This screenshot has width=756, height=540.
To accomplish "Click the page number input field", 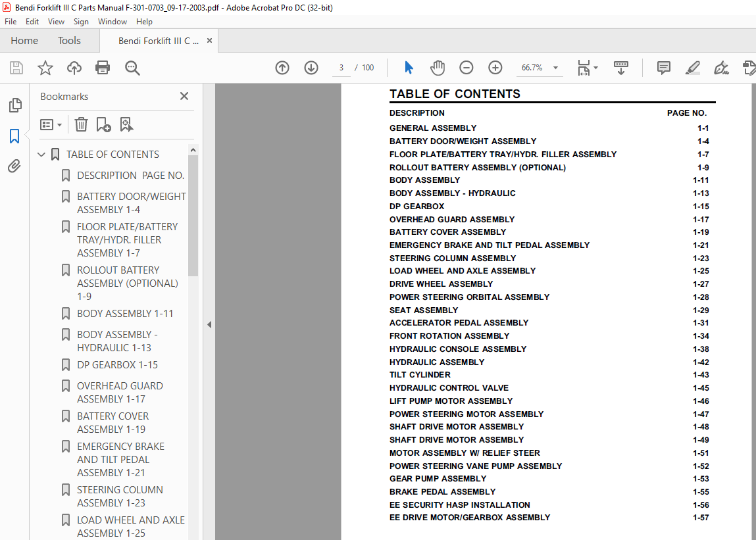I will coord(341,68).
